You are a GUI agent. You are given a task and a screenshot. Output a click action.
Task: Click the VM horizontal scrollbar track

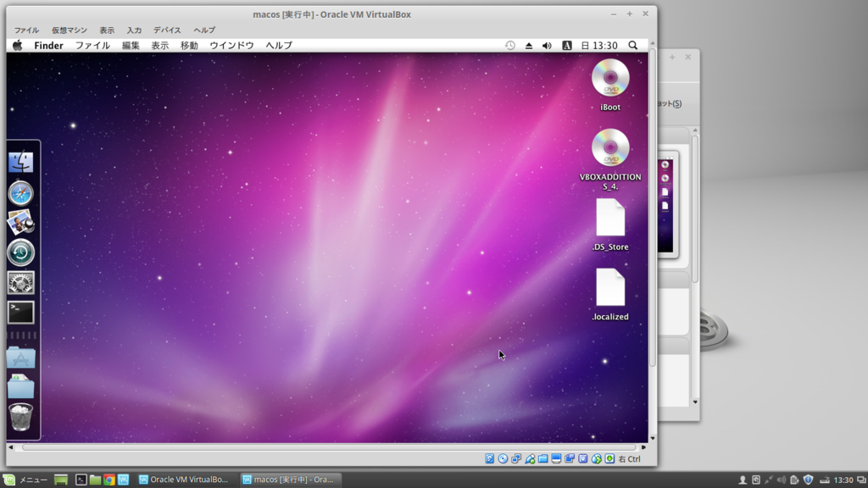click(x=329, y=447)
